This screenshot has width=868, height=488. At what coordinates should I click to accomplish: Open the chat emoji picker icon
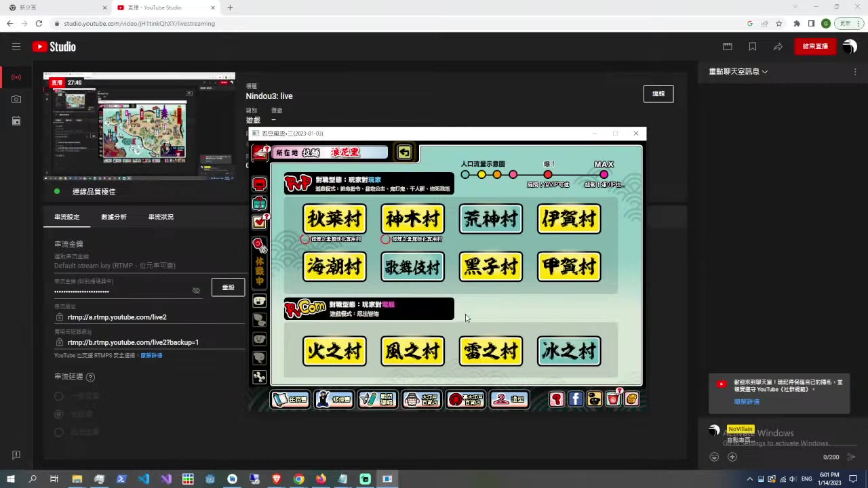pos(714,457)
